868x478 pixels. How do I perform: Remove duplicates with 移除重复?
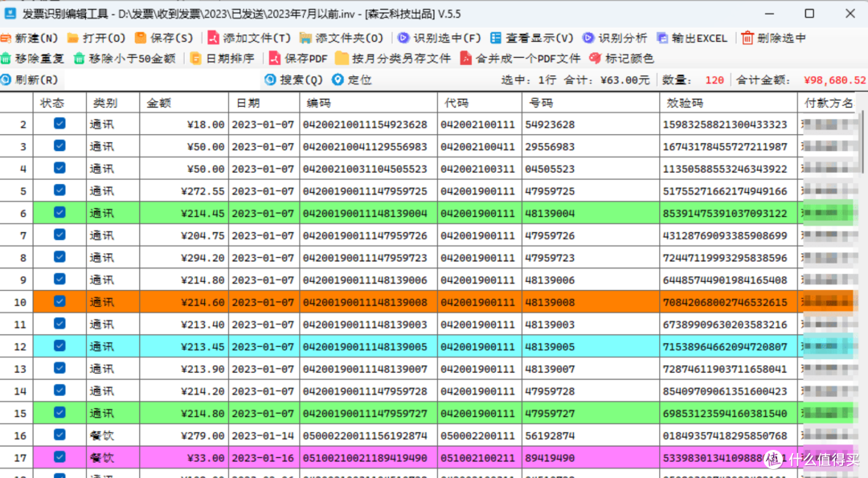click(32, 59)
